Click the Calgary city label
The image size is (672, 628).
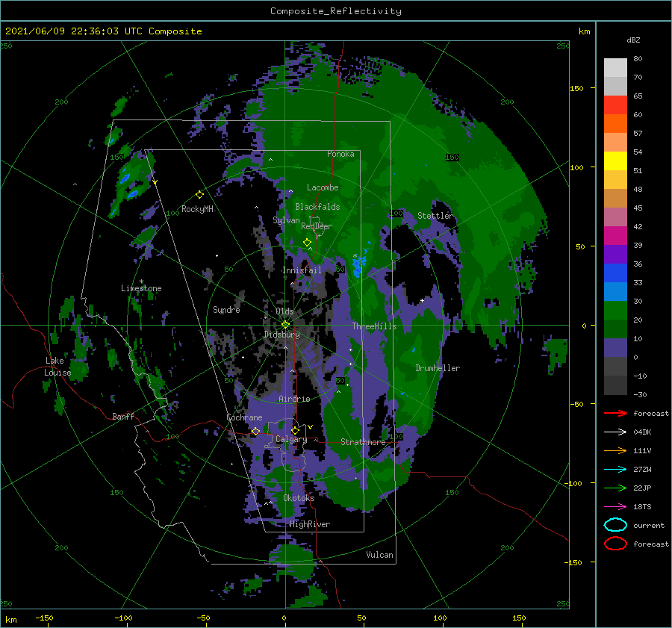click(x=291, y=439)
